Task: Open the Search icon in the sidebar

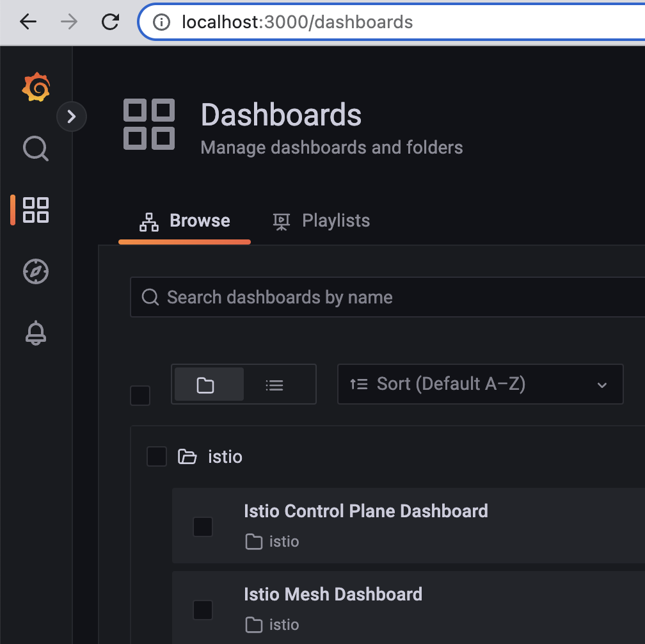Action: click(36, 148)
